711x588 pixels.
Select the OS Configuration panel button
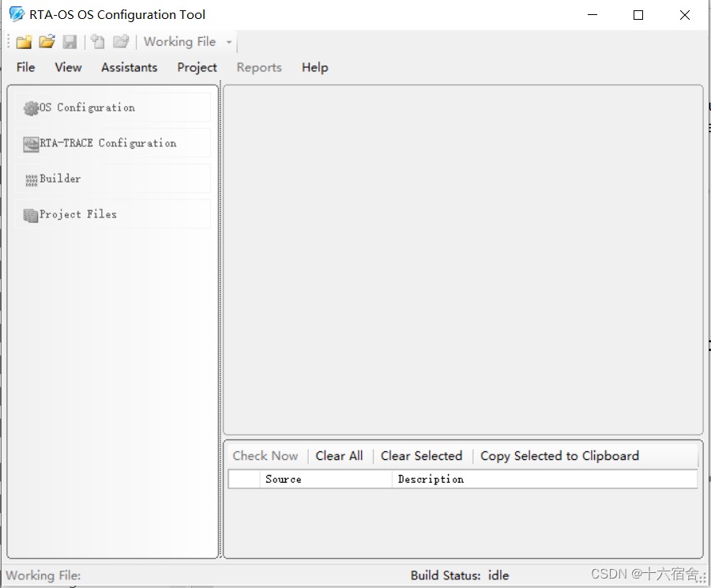pyautogui.click(x=112, y=107)
